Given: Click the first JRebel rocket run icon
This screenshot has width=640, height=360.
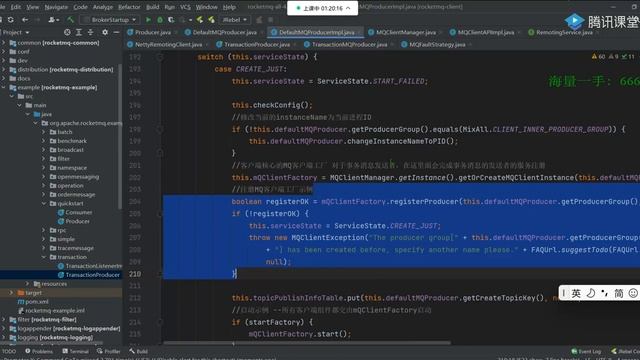Looking at the screenshot, I should [200, 20].
